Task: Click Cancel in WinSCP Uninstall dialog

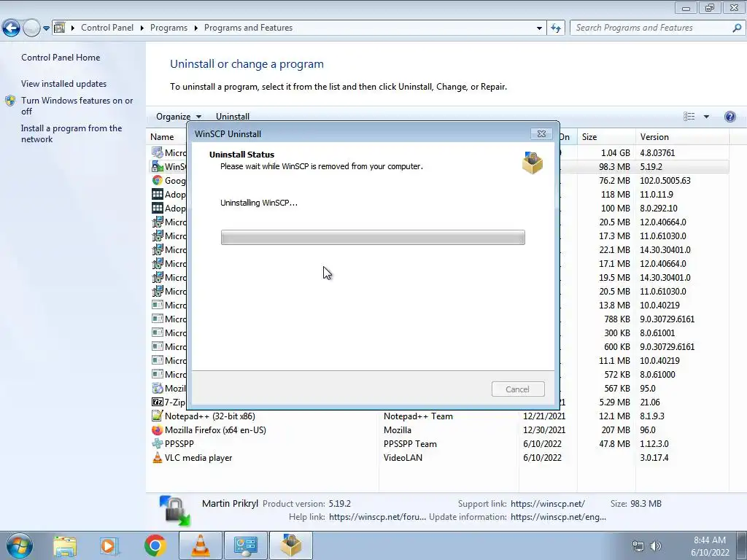Action: point(518,389)
